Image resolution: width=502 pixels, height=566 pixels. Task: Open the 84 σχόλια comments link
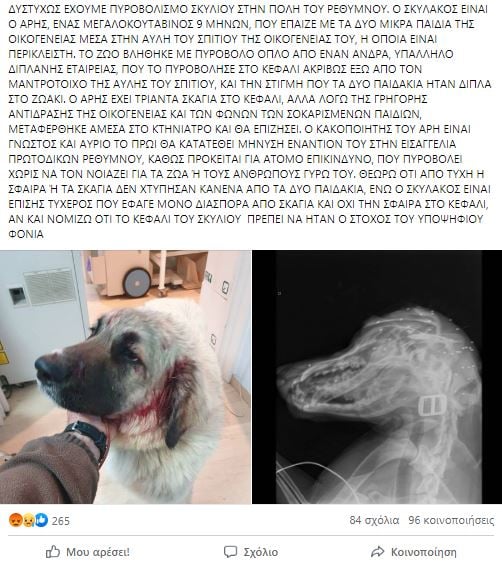[374, 520]
